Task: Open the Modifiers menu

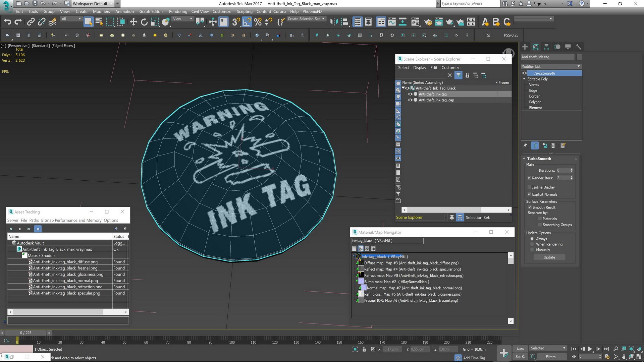Action: tap(101, 11)
